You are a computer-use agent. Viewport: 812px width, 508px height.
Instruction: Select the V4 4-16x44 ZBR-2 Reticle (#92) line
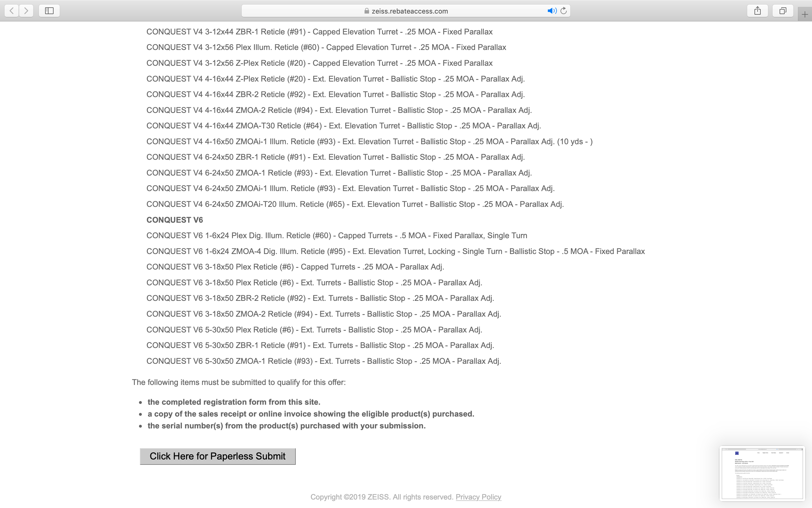pyautogui.click(x=336, y=95)
